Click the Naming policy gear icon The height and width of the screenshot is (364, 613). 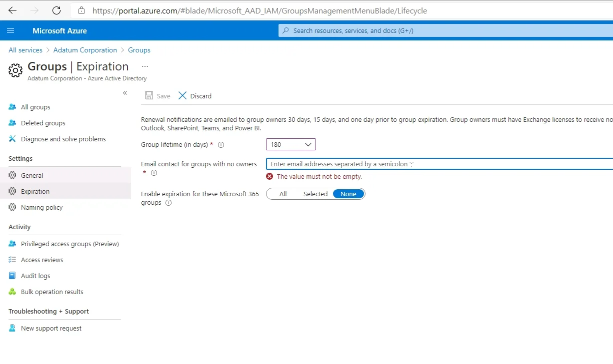click(x=12, y=207)
